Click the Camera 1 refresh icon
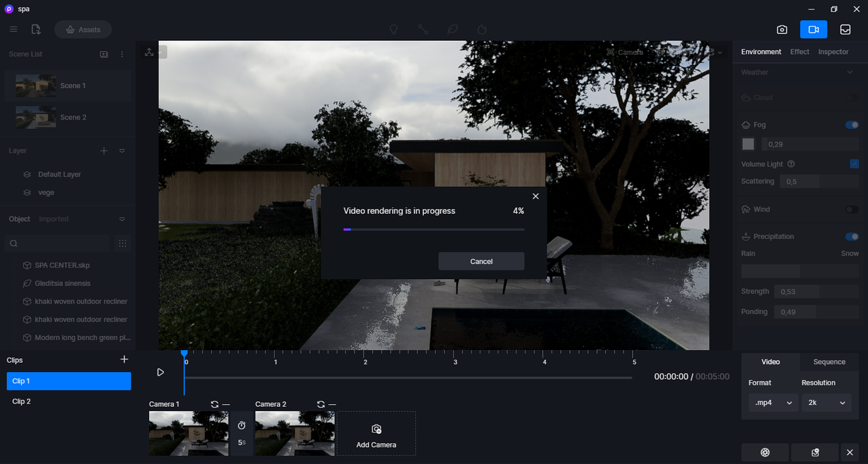This screenshot has height=464, width=868. (214, 404)
